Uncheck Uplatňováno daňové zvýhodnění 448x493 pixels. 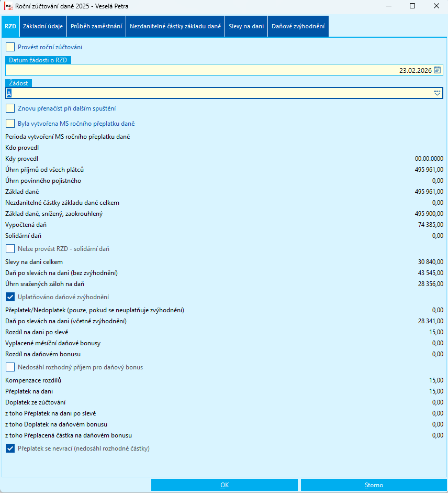tap(10, 297)
